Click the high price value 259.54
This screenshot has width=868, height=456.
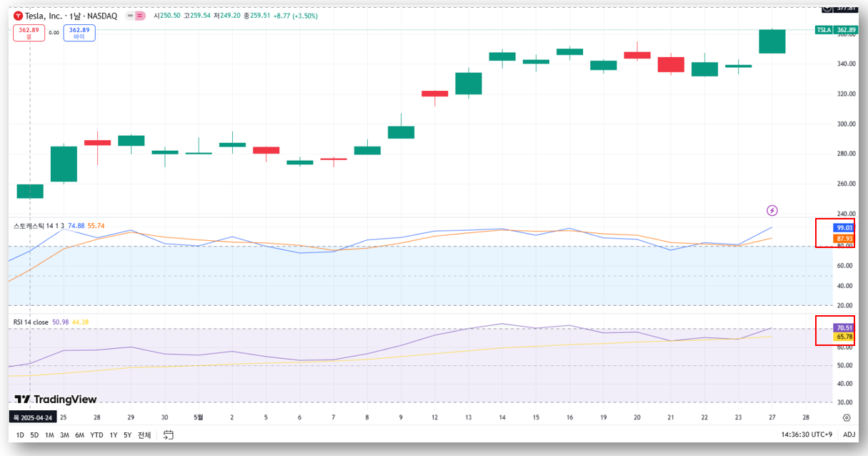pyautogui.click(x=200, y=16)
